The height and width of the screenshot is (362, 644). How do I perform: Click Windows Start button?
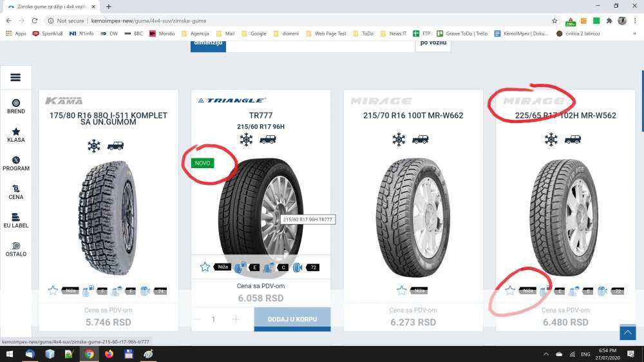(x=10, y=354)
